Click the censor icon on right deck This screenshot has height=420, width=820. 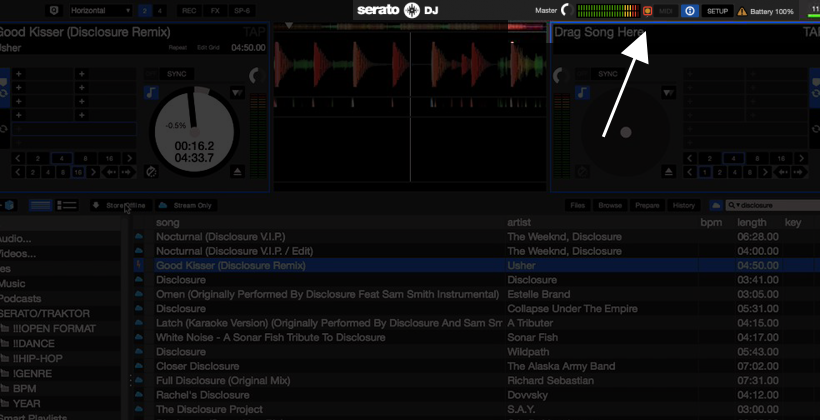[x=582, y=172]
